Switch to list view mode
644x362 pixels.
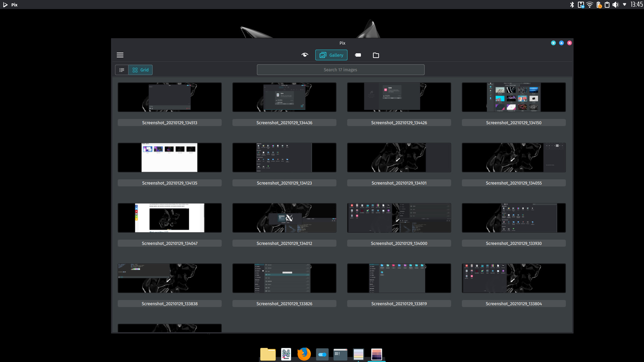[122, 70]
